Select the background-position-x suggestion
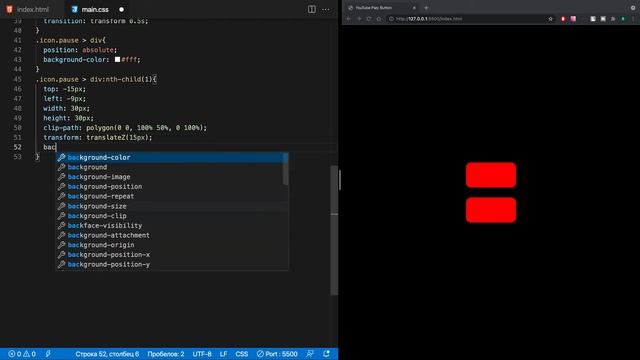The image size is (640, 360). coord(171,255)
